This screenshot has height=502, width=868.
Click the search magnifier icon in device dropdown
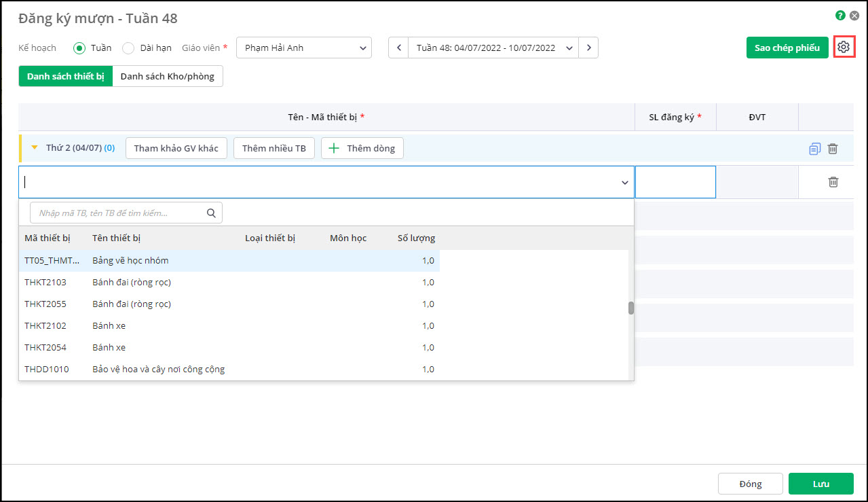[x=211, y=213]
